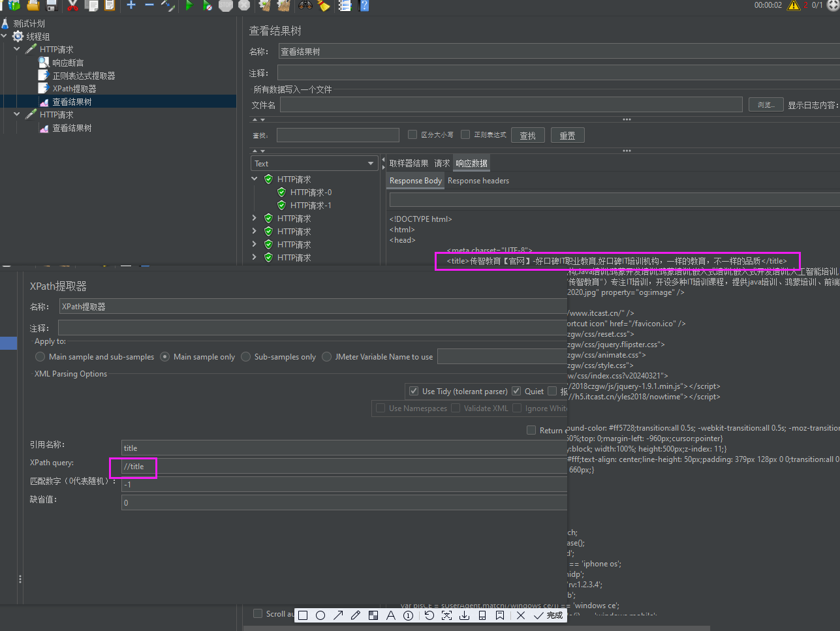Screen dimensions: 840x631
Task: Collapse the second HTTP请求 node in test plan
Action: 17,114
